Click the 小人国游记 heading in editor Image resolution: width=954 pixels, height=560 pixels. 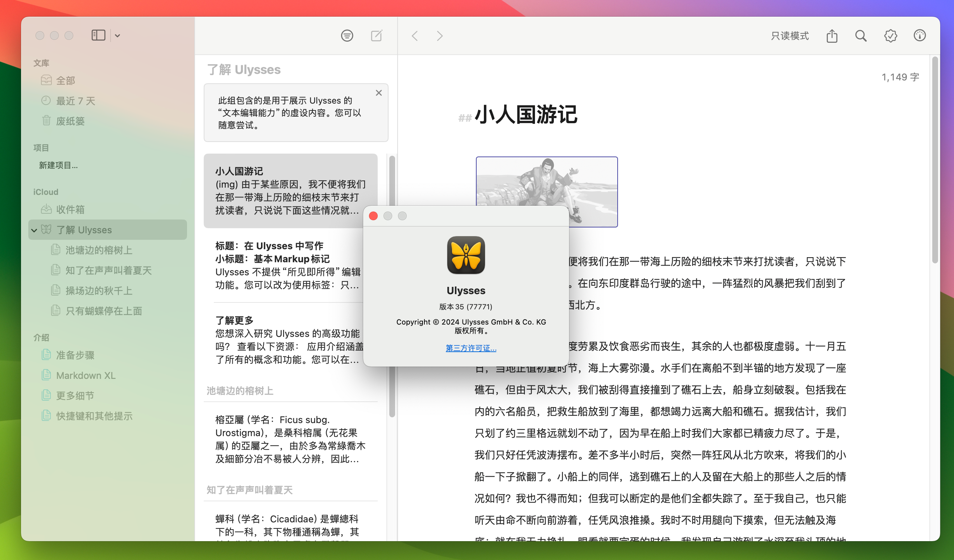(526, 114)
